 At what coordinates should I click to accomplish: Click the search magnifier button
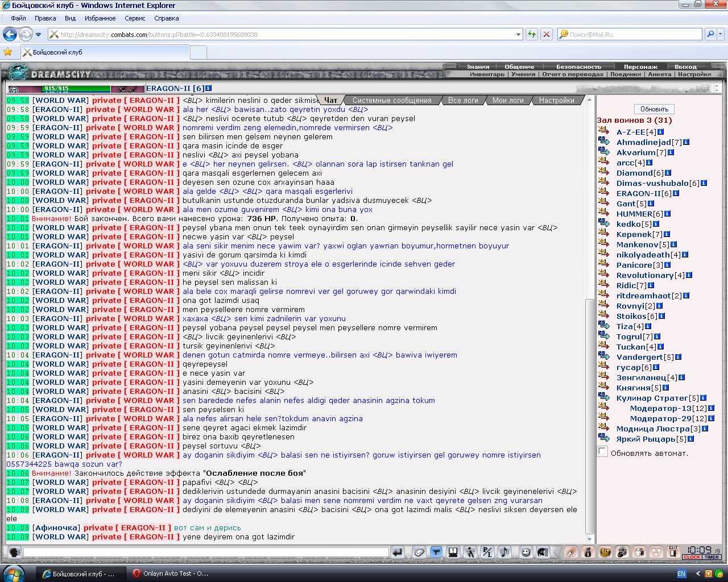click(x=710, y=34)
